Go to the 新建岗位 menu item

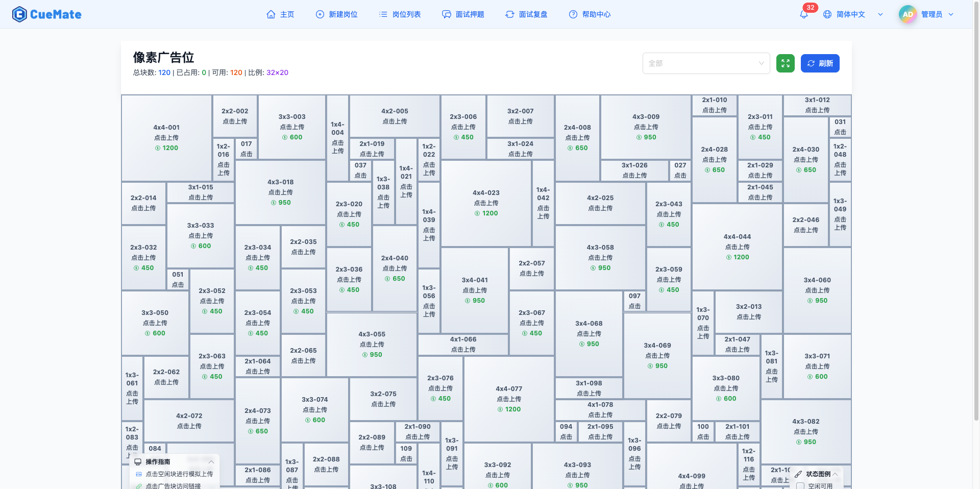coord(337,14)
